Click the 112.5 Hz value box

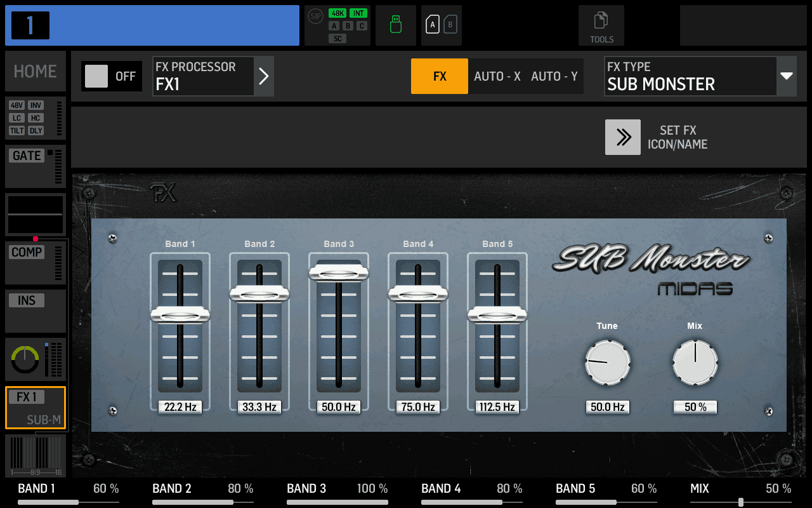[x=497, y=407]
